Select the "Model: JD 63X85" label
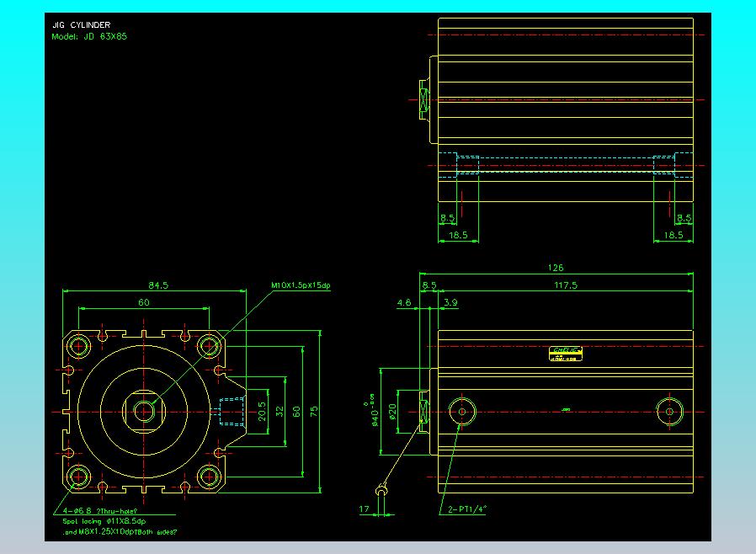Screen dimensions: 756x554 click(89, 36)
